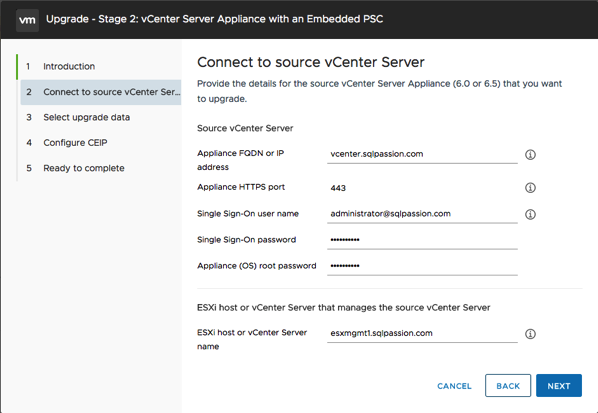Cancel the upgrade wizard
The width and height of the screenshot is (598, 413).
[454, 386]
